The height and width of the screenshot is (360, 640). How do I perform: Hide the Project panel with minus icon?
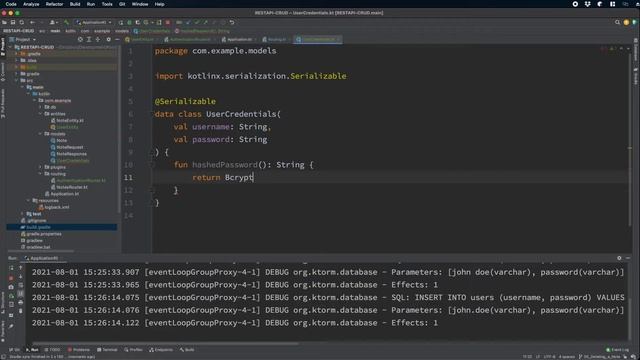[117, 40]
